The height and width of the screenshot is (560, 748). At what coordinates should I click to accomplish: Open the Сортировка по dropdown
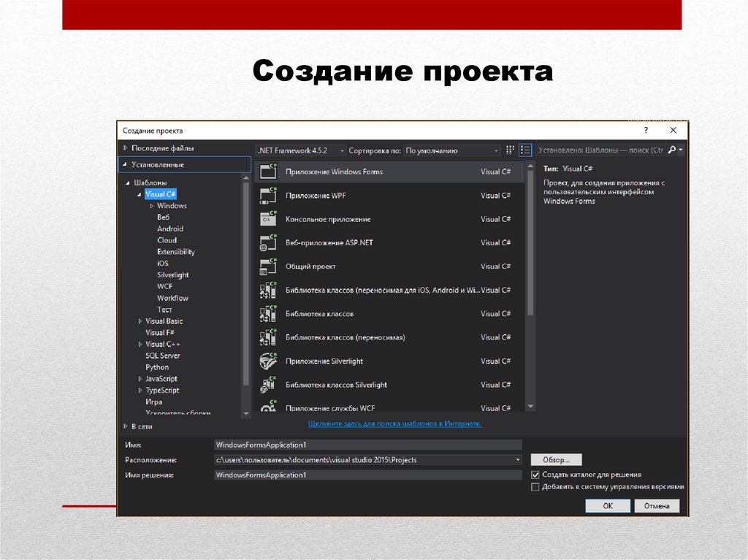pos(451,150)
